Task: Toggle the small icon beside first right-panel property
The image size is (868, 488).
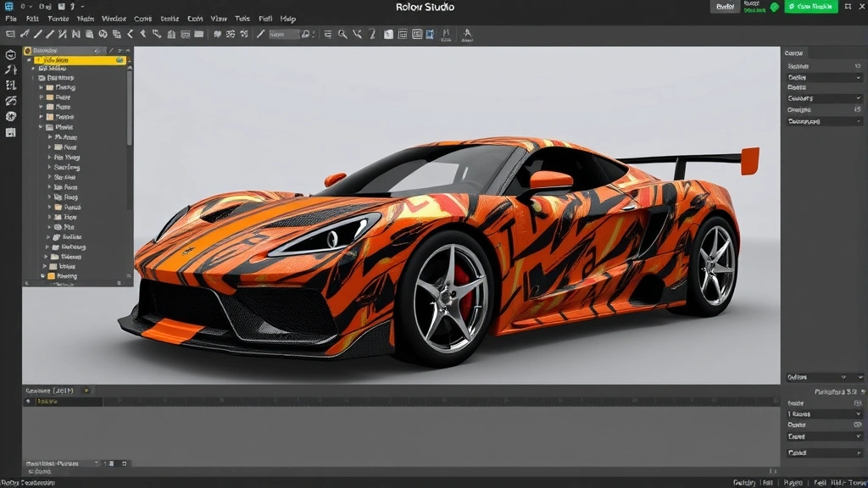Action: click(858, 66)
